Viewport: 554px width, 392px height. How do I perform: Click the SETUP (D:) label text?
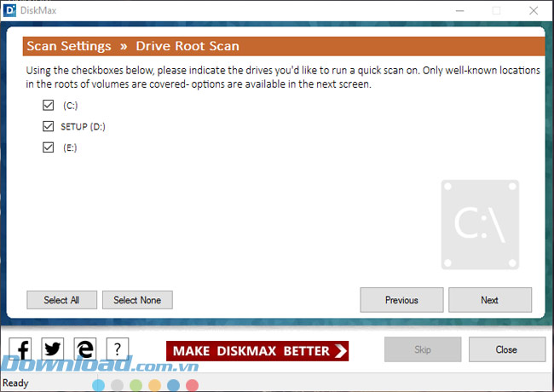pos(83,126)
